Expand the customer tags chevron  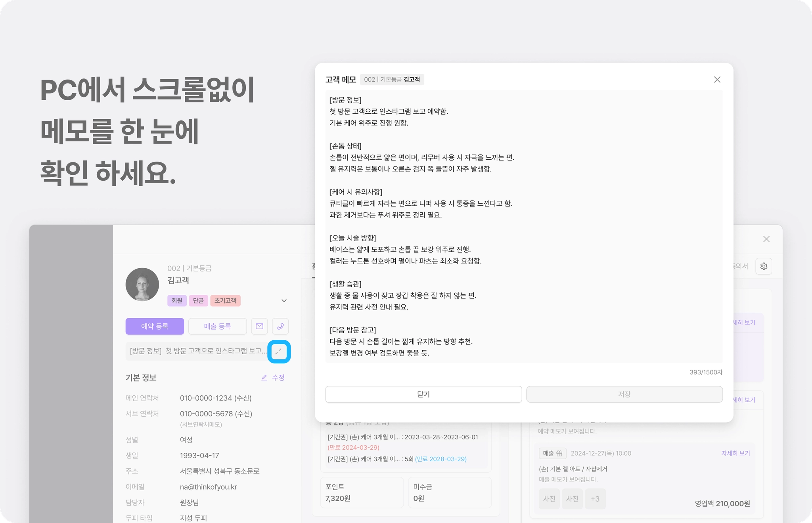(284, 301)
